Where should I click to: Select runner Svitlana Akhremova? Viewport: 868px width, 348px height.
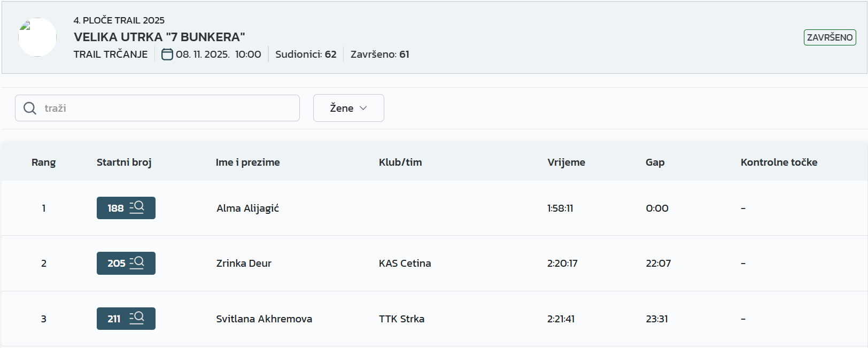tap(264, 319)
